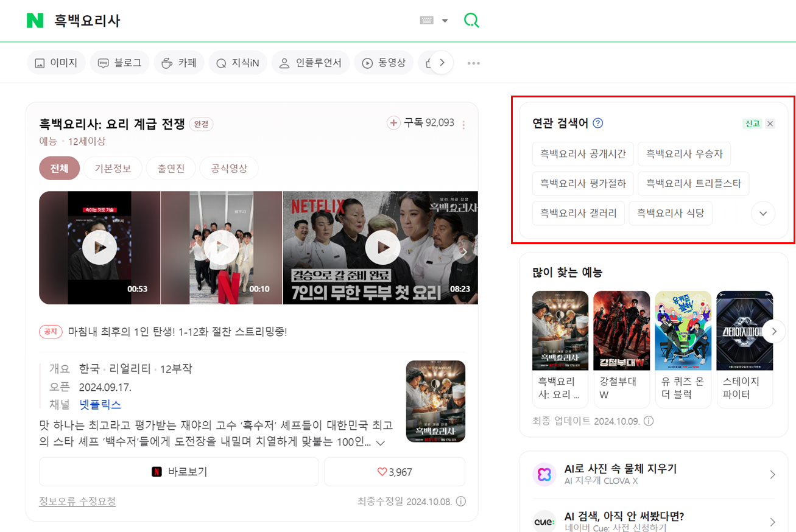Click chevron on AI 지우개 CLOVA X row
This screenshot has height=532, width=796.
tap(772, 475)
